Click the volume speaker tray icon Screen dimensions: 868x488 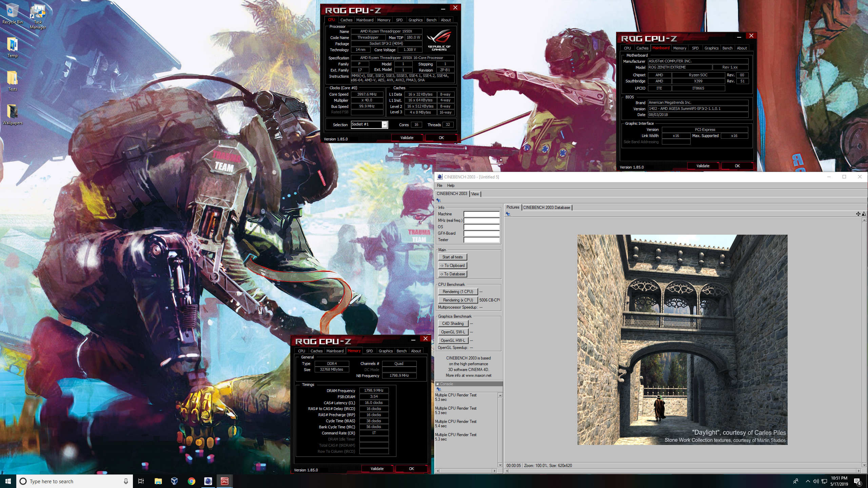tap(816, 481)
